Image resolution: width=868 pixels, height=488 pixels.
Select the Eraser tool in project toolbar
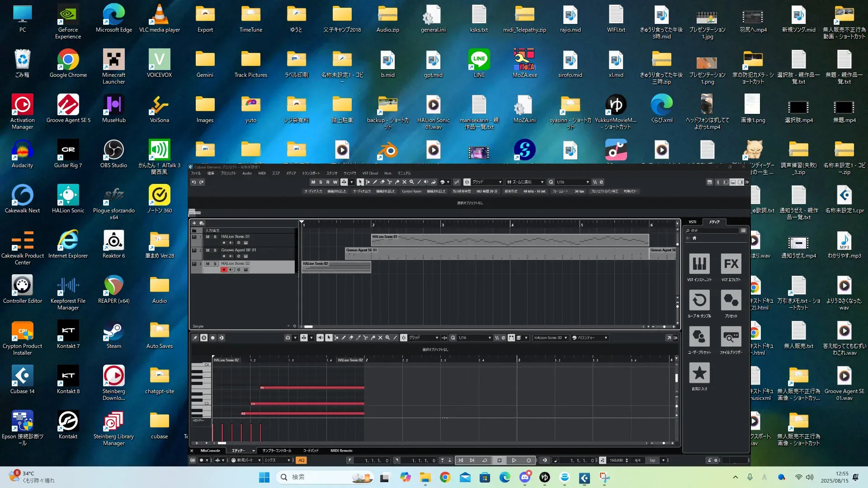[x=382, y=182]
